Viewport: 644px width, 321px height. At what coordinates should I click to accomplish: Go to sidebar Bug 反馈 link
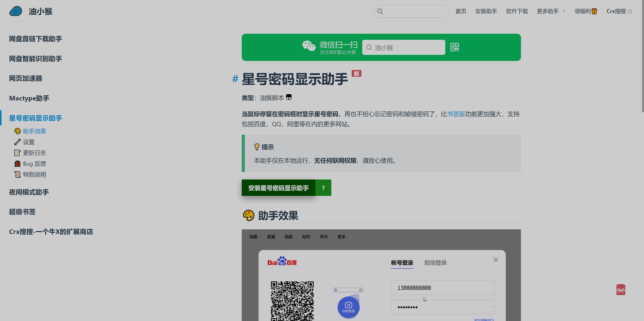coord(34,164)
